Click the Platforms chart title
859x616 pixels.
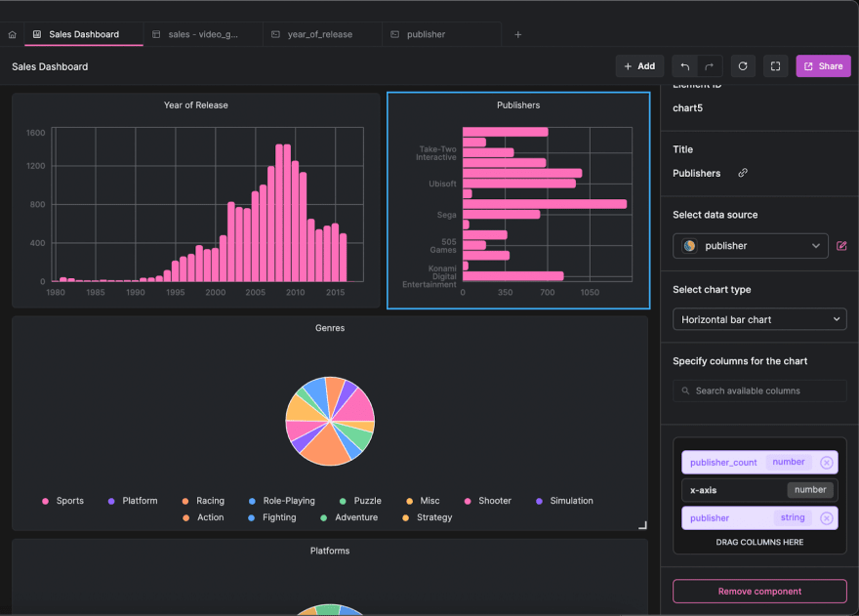[330, 551]
